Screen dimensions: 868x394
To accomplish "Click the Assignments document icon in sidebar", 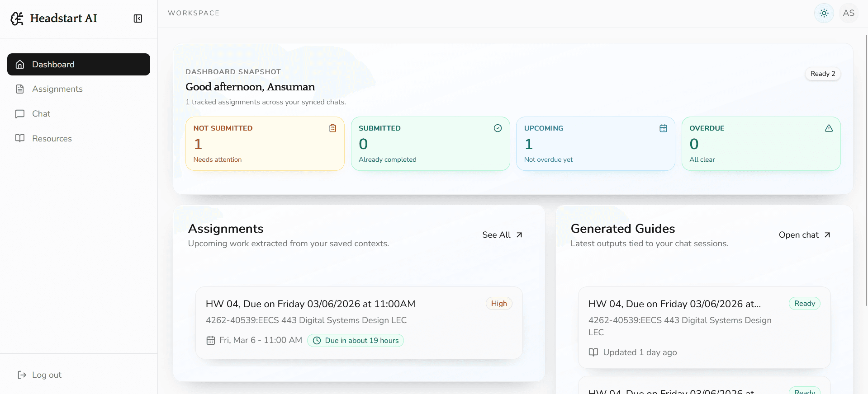I will coord(20,89).
